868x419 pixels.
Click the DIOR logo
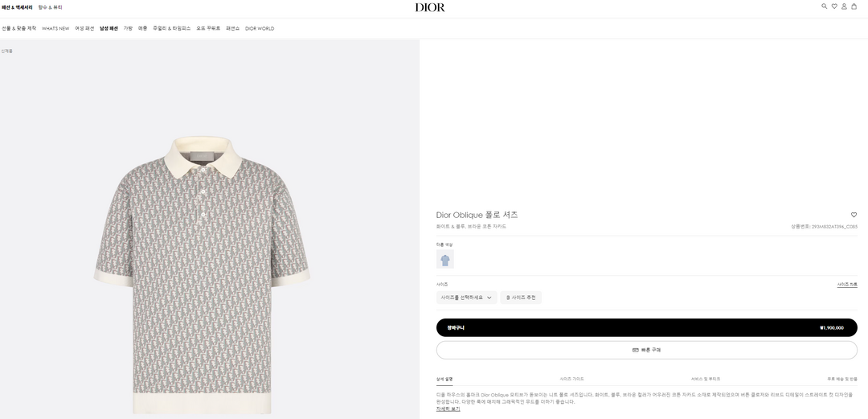click(x=430, y=7)
